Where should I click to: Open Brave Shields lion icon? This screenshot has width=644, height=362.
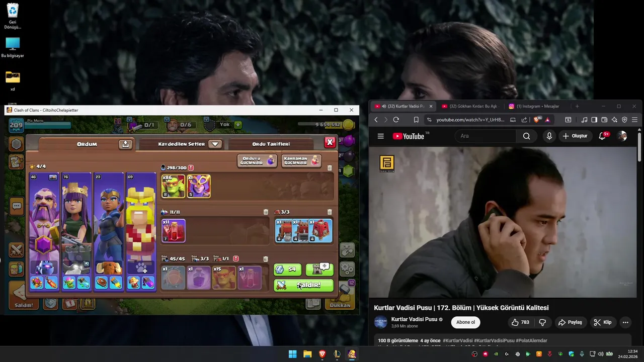click(537, 120)
